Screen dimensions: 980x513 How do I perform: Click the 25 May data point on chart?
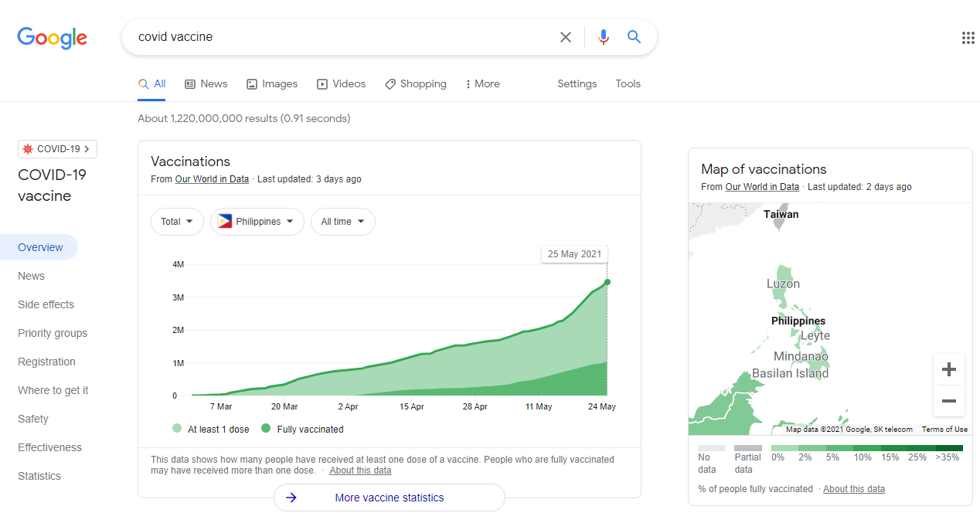click(x=607, y=282)
